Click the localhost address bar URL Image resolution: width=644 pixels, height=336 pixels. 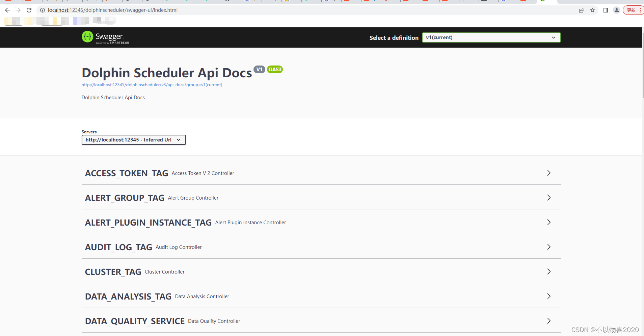pyautogui.click(x=113, y=10)
